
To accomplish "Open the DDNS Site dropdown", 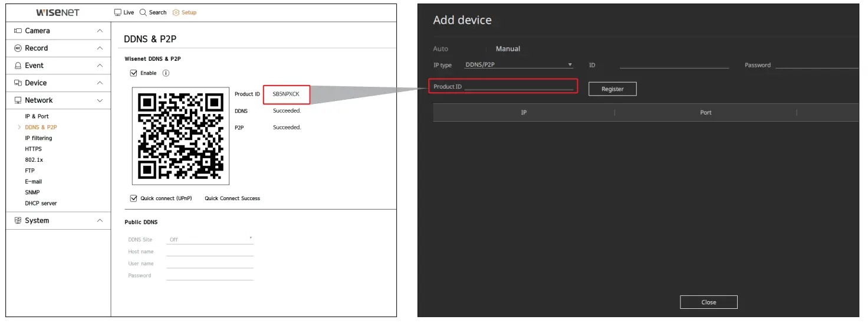I will click(210, 240).
